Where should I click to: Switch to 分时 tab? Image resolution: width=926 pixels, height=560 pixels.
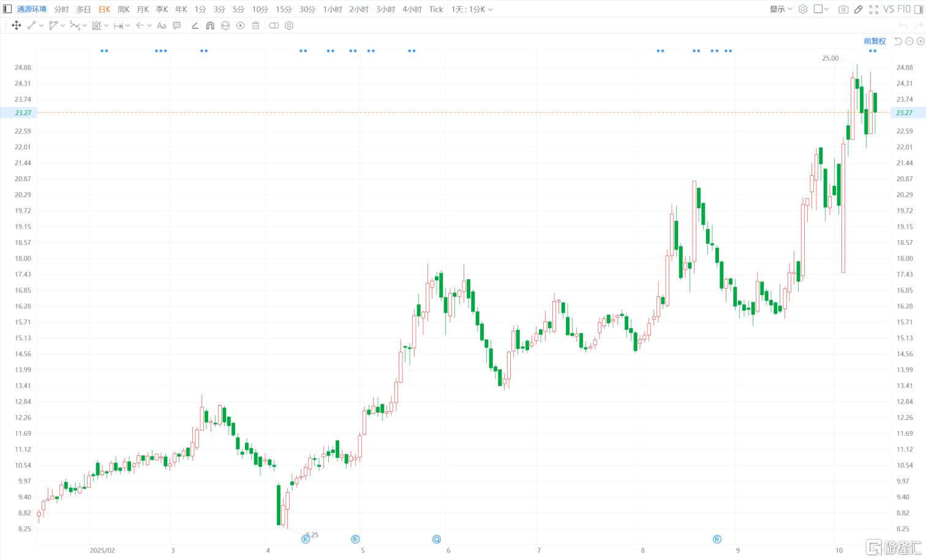click(61, 9)
